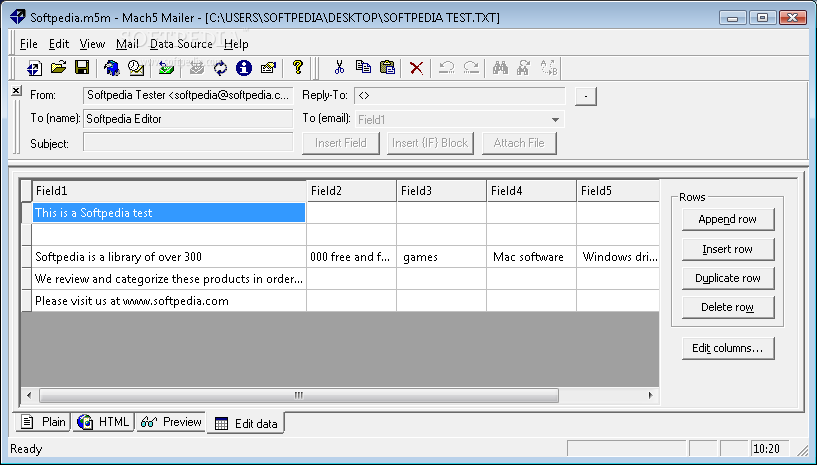Click the Find binoculars icon

coord(500,68)
